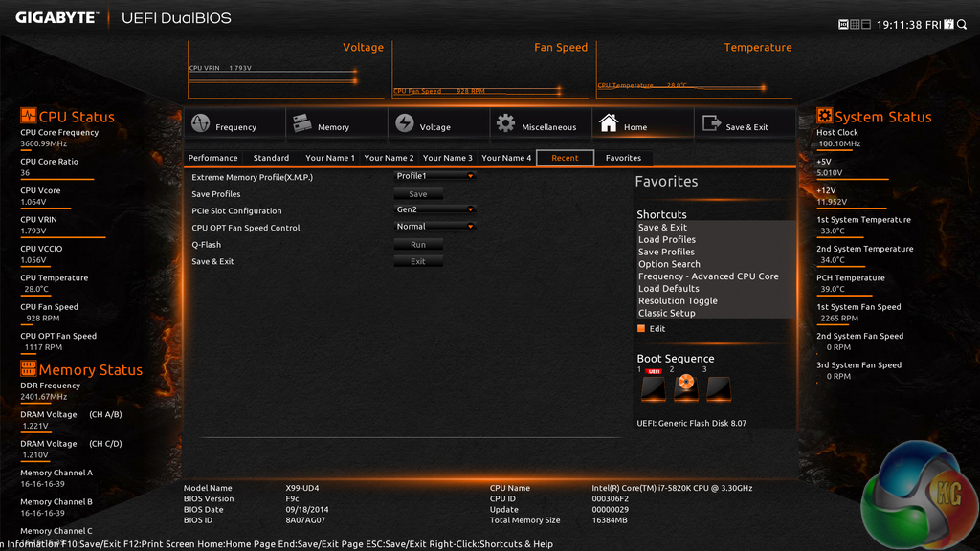The width and height of the screenshot is (980, 551).
Task: Switch to the Favorites tab
Action: tap(623, 158)
